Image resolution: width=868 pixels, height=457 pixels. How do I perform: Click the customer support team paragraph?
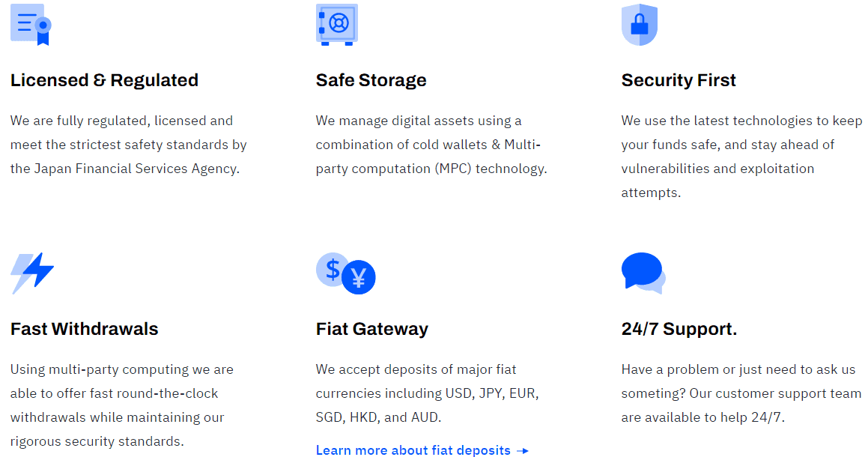pos(741,393)
